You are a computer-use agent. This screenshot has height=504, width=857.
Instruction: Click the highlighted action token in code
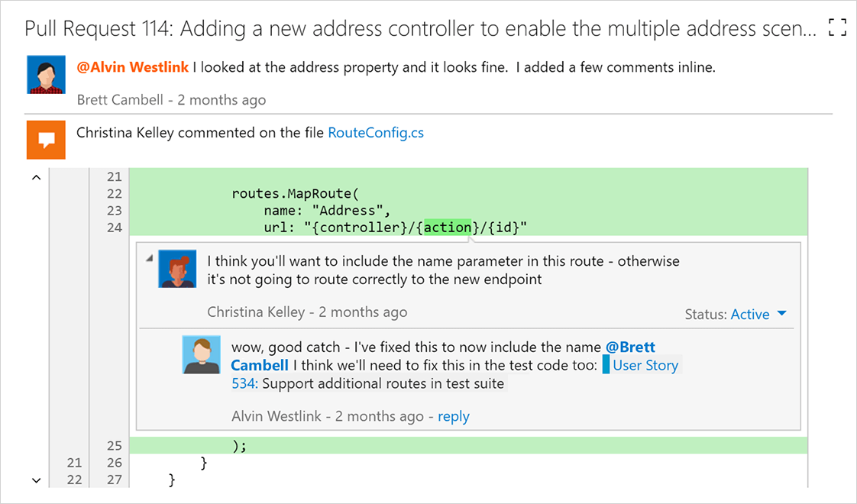click(x=447, y=228)
